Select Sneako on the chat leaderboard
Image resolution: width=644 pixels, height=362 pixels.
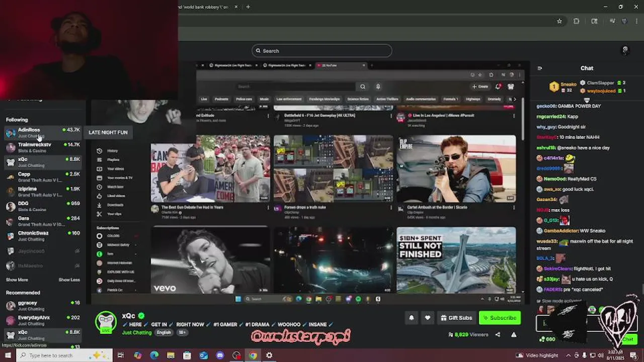click(x=563, y=86)
